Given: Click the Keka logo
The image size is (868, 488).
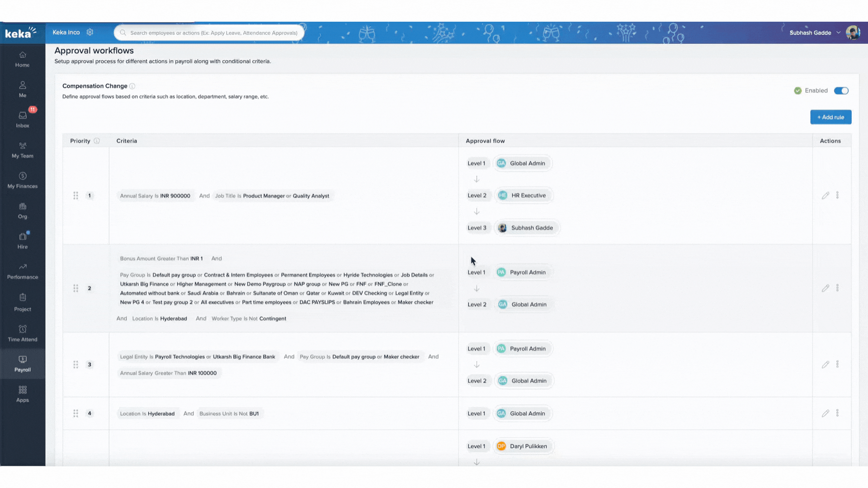Looking at the screenshot, I should pos(20,33).
